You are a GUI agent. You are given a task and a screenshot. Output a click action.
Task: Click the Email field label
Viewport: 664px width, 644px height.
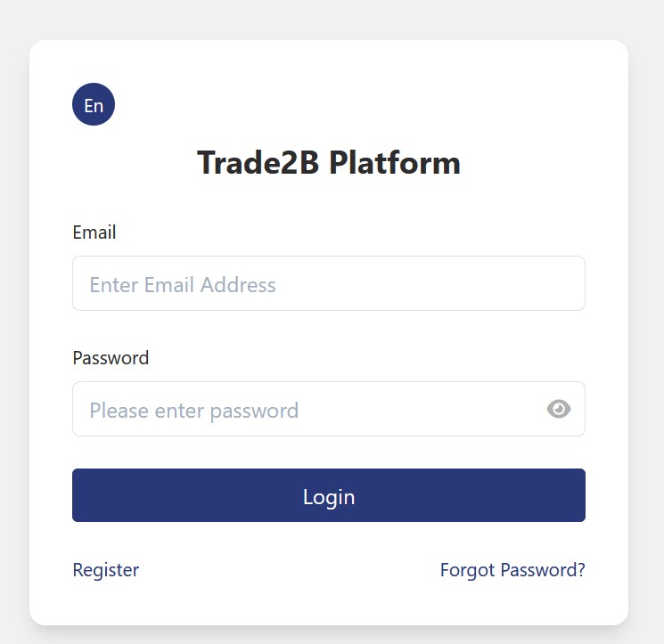coord(94,232)
